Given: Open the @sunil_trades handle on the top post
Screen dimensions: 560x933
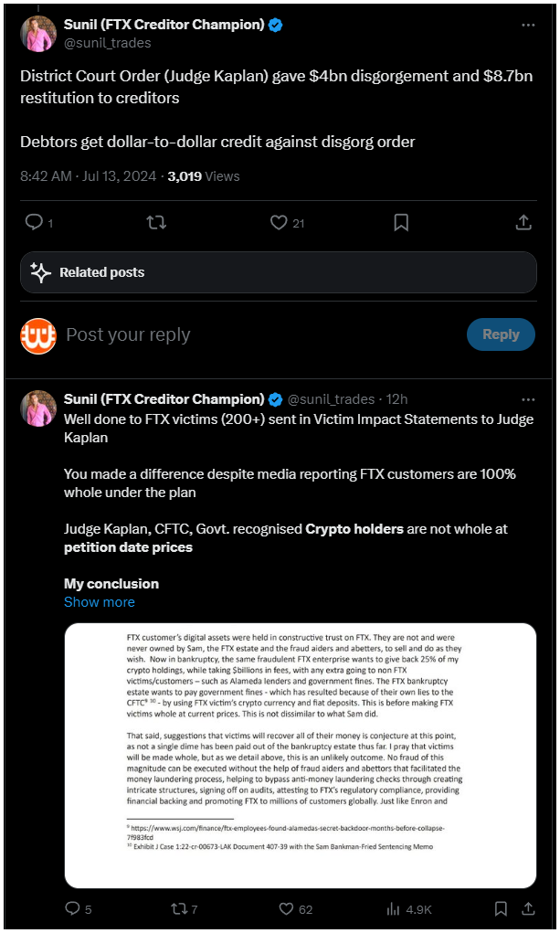Looking at the screenshot, I should click(x=107, y=43).
